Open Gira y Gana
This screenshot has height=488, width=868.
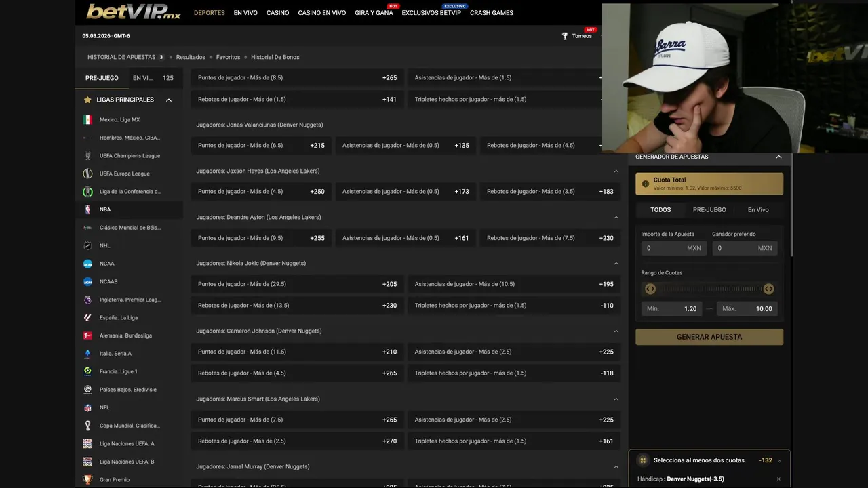[374, 13]
